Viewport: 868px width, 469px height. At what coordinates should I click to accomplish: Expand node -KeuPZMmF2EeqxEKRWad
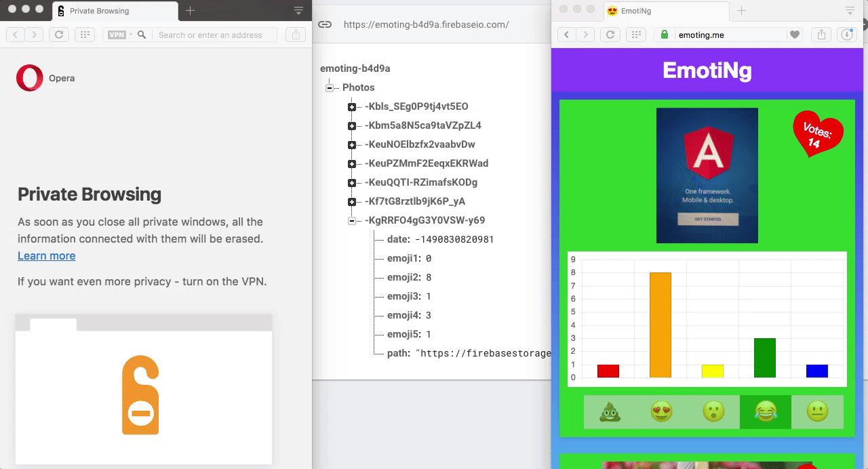(351, 164)
